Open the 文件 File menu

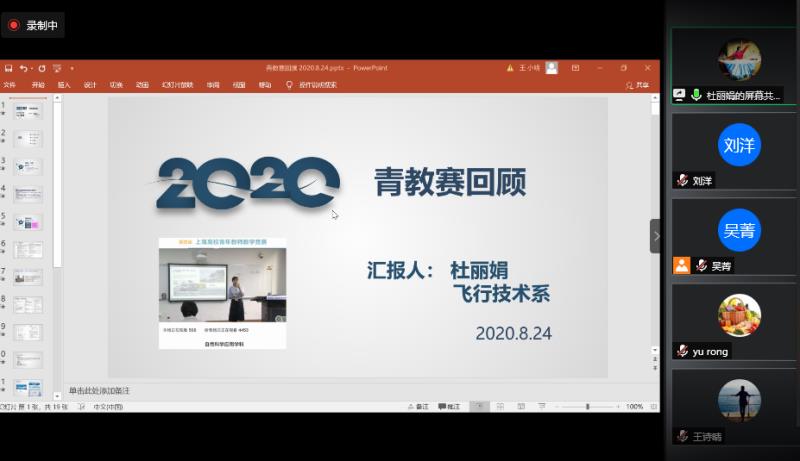point(10,85)
